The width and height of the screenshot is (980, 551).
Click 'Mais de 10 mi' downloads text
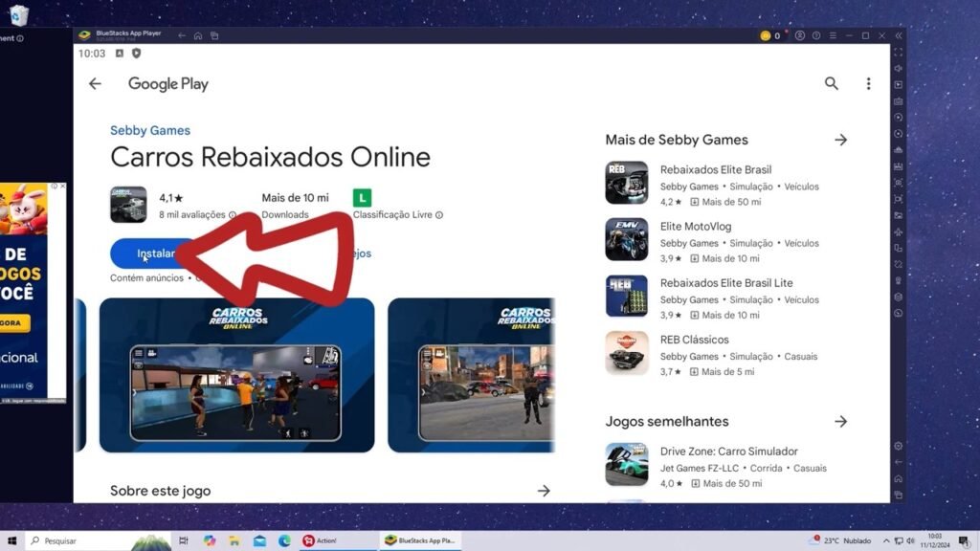[295, 198]
